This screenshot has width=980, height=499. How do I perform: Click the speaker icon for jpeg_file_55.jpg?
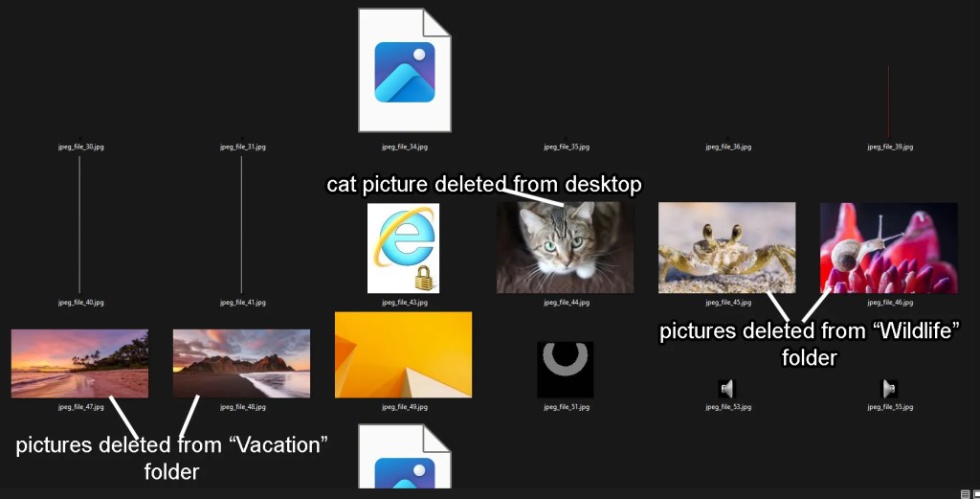click(889, 389)
